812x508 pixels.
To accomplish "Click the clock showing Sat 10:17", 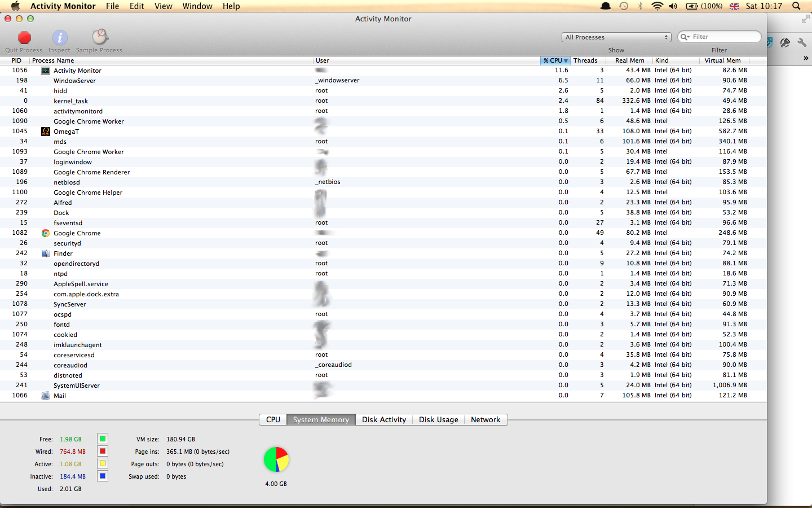I will coord(764,6).
